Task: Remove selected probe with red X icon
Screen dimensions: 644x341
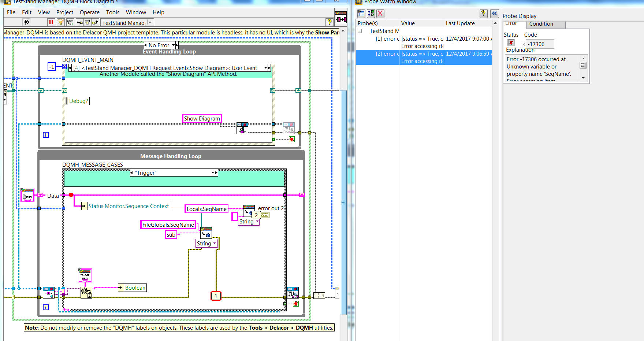Action: pos(380,14)
